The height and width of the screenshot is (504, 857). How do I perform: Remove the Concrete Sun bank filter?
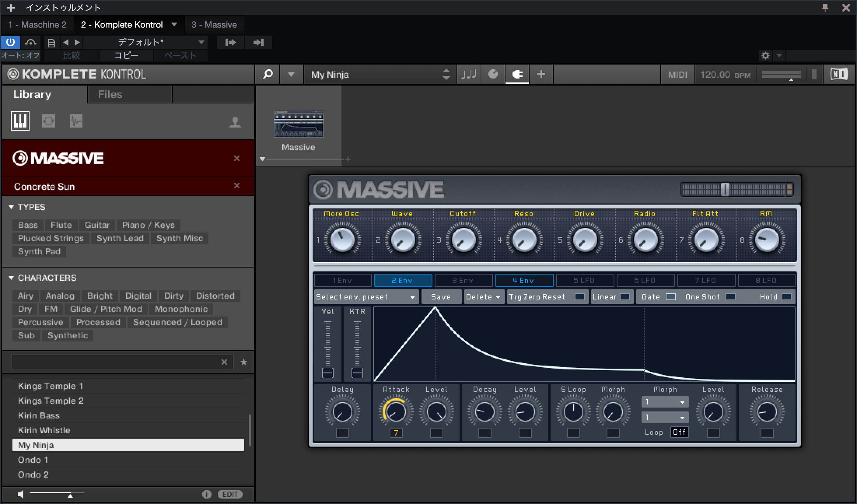pyautogui.click(x=236, y=186)
